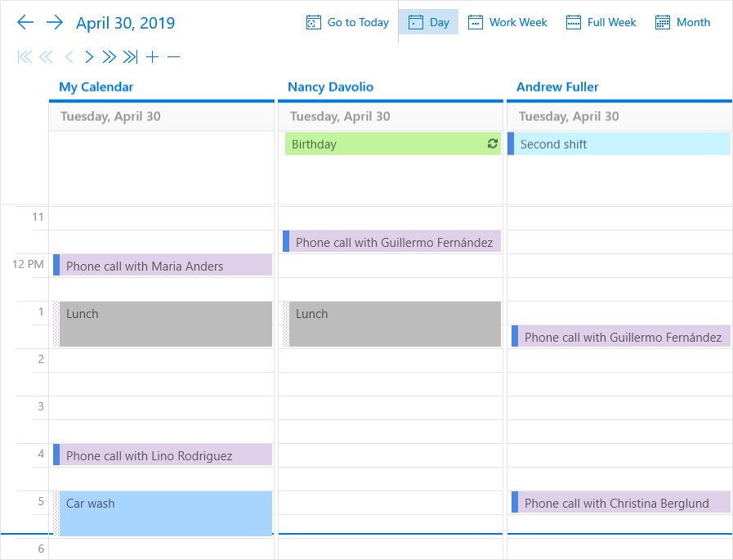Screen dimensions: 733x560
Task: Click the Go to Today button
Action: (x=347, y=22)
